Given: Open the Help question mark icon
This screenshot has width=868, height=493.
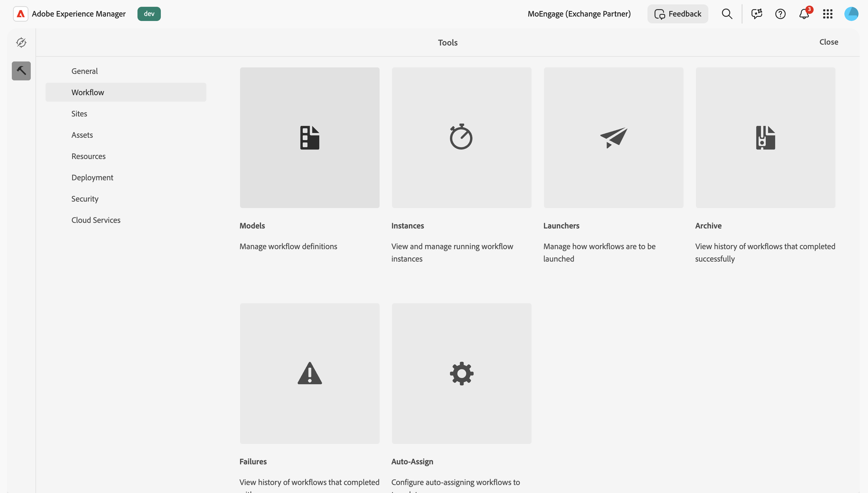Looking at the screenshot, I should pyautogui.click(x=780, y=14).
